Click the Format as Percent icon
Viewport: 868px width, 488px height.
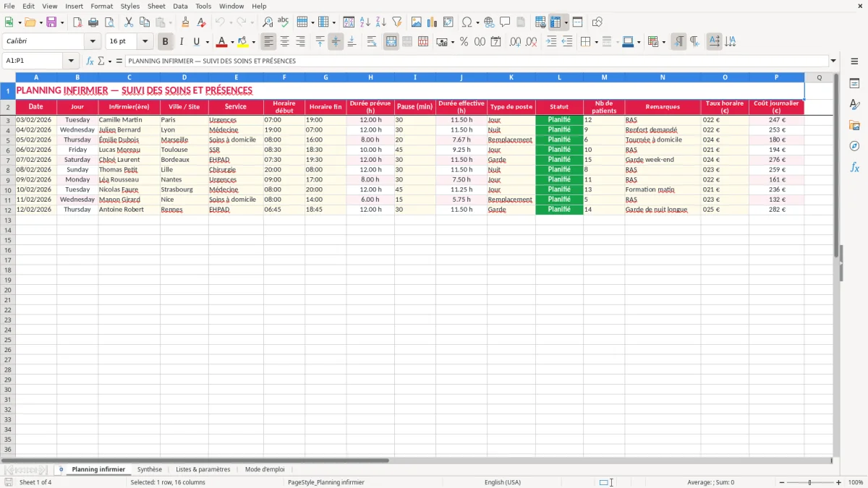click(464, 42)
